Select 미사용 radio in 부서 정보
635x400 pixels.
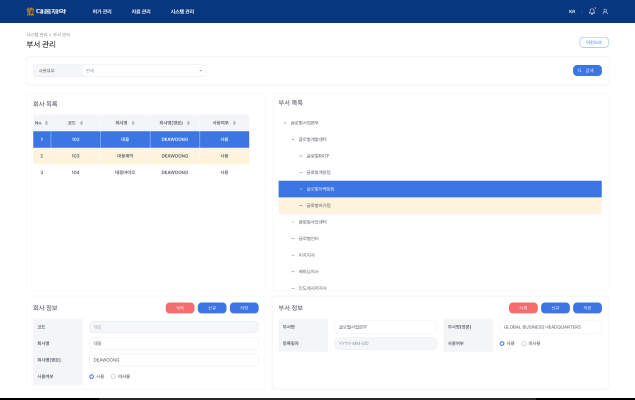pyautogui.click(x=524, y=343)
